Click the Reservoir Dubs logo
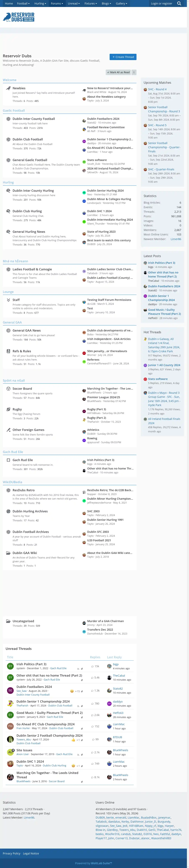Screen dimensions: 189x868 coord(19,17)
